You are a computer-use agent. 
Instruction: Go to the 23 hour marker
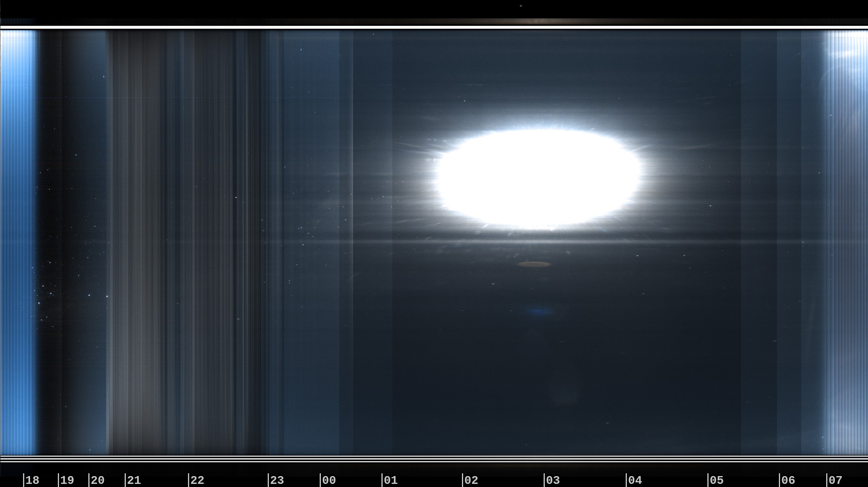[277, 480]
